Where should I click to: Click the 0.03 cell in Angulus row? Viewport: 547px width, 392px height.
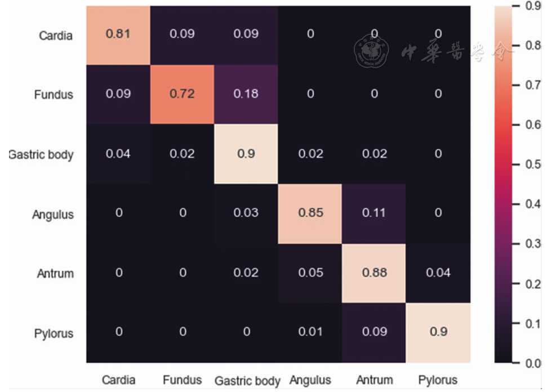point(246,213)
